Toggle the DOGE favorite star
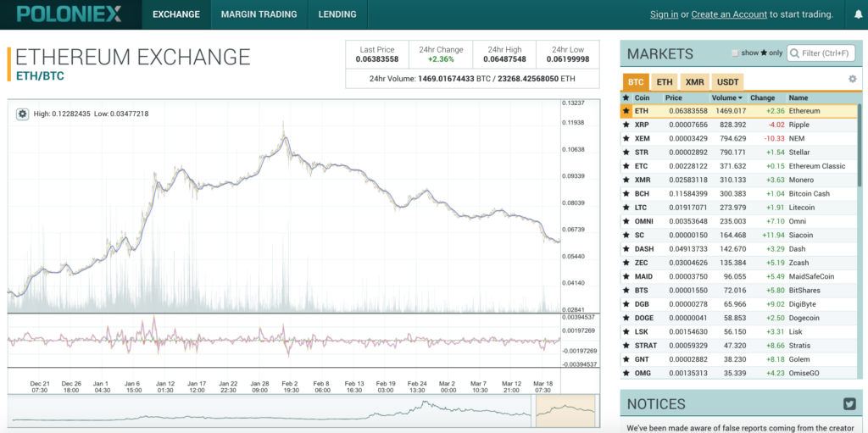 click(x=626, y=318)
